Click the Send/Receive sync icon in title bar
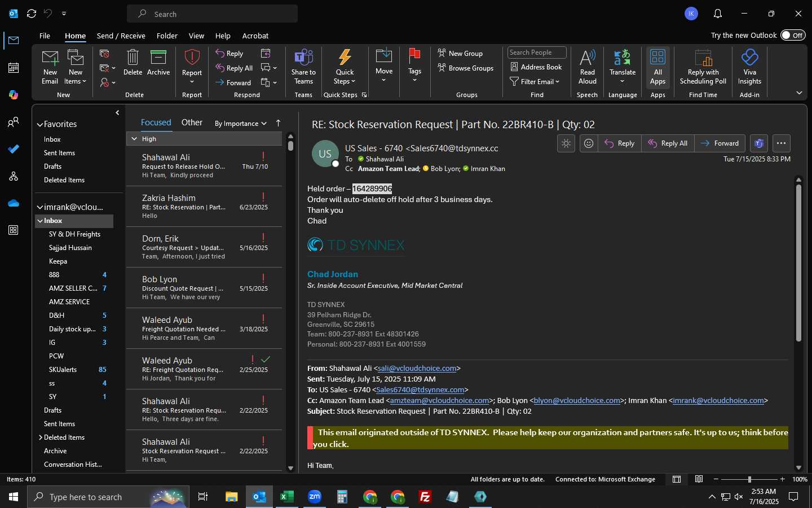 [32, 14]
